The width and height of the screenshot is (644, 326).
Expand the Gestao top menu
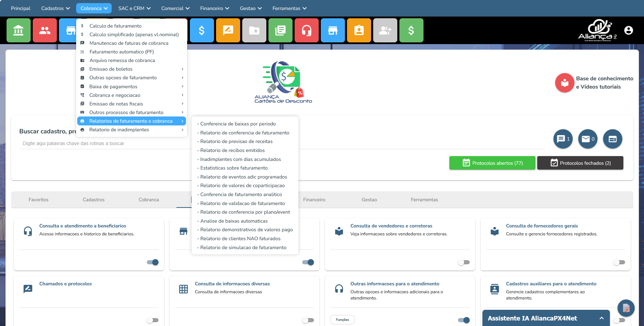click(251, 8)
